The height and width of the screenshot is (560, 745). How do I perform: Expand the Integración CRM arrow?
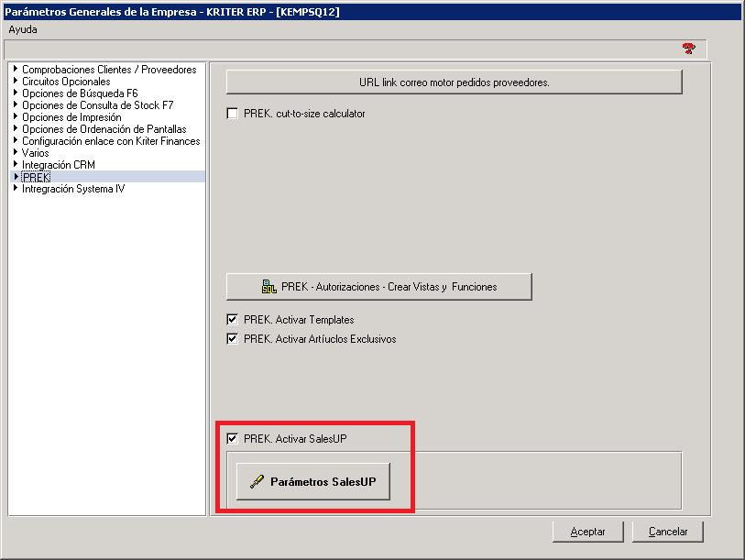coord(16,164)
